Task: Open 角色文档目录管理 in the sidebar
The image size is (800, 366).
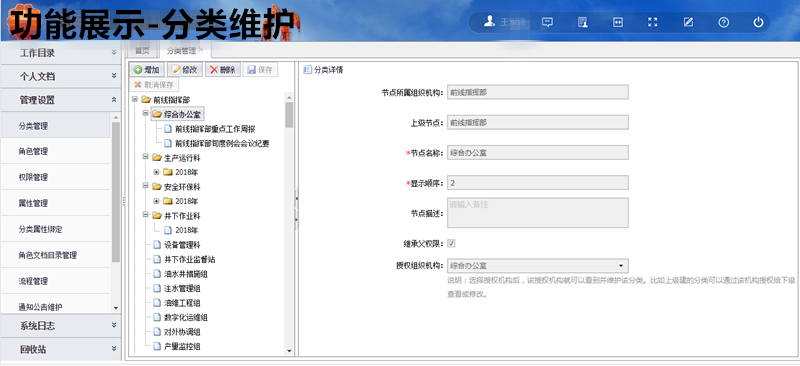Action: tap(56, 255)
